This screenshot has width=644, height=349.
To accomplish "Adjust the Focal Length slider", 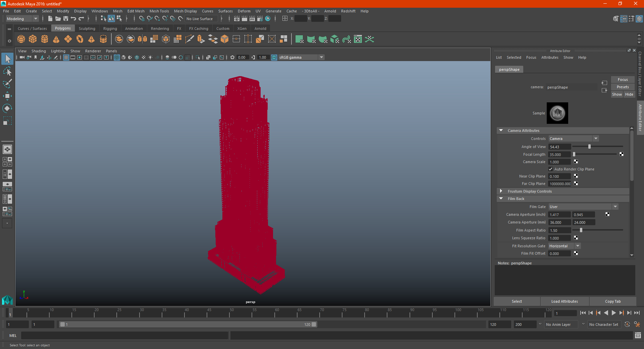I will pyautogui.click(x=574, y=154).
